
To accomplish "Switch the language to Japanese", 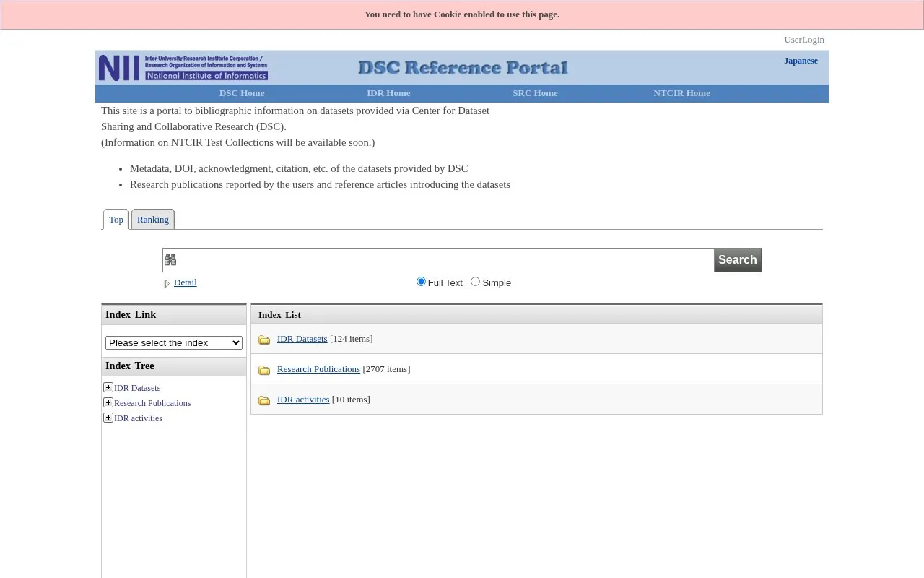I will (x=801, y=61).
